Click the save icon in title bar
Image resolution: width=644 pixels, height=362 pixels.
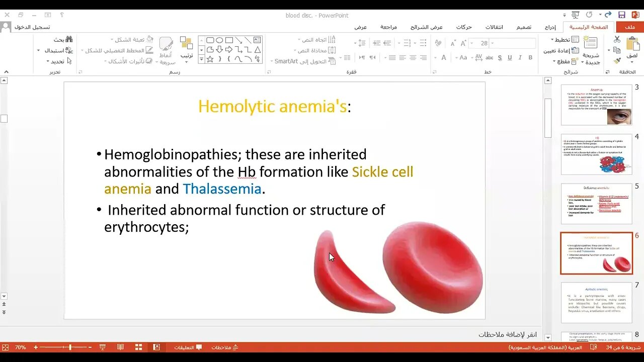[x=622, y=15]
